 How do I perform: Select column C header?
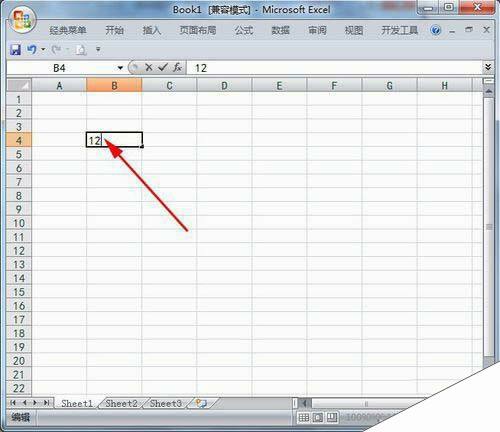(169, 85)
